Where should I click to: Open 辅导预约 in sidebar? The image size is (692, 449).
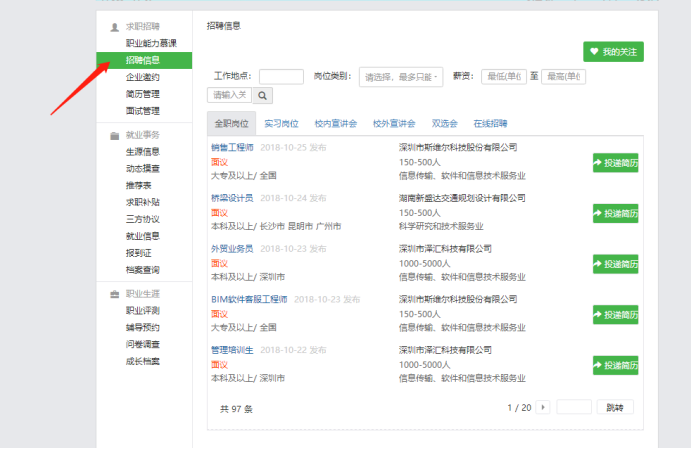click(x=143, y=328)
